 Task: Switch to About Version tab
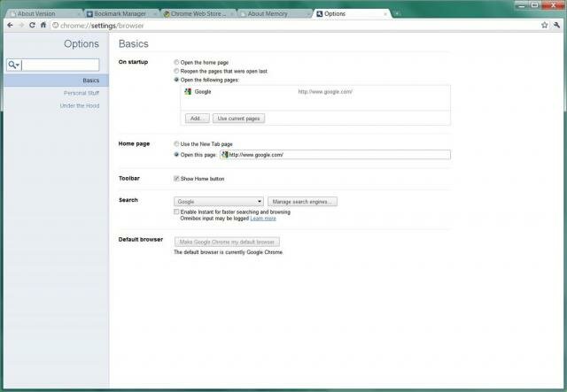pyautogui.click(x=43, y=14)
